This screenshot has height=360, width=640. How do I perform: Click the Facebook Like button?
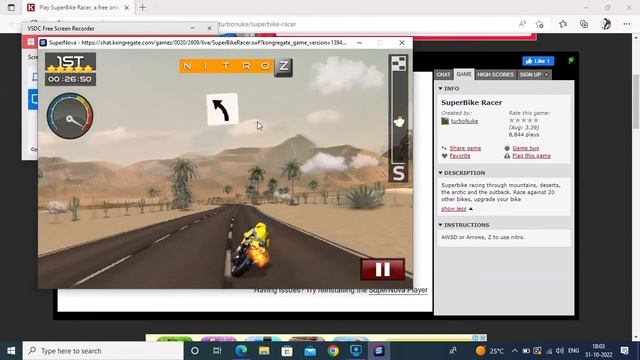[x=538, y=61]
